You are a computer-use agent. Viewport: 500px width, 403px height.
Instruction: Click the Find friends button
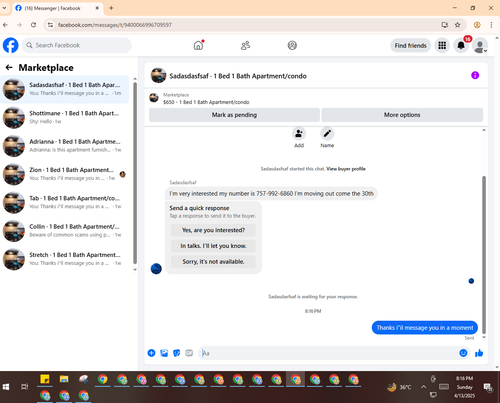coord(410,45)
